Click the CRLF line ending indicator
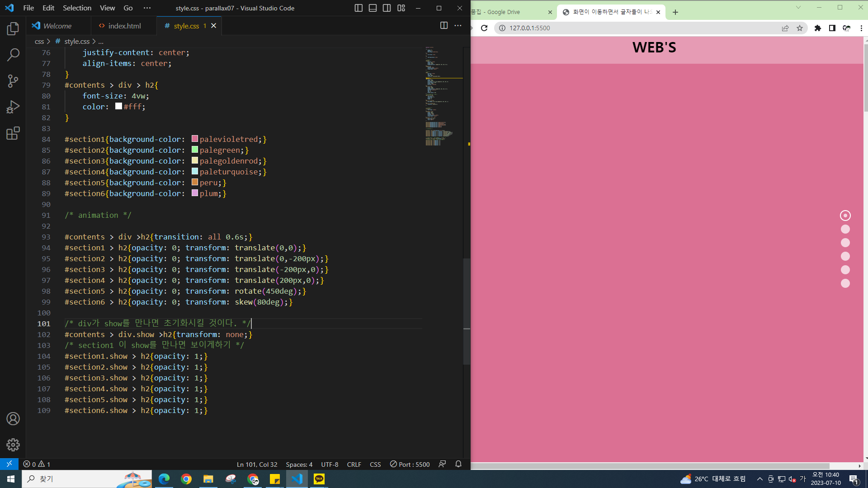This screenshot has height=488, width=868. [x=354, y=464]
